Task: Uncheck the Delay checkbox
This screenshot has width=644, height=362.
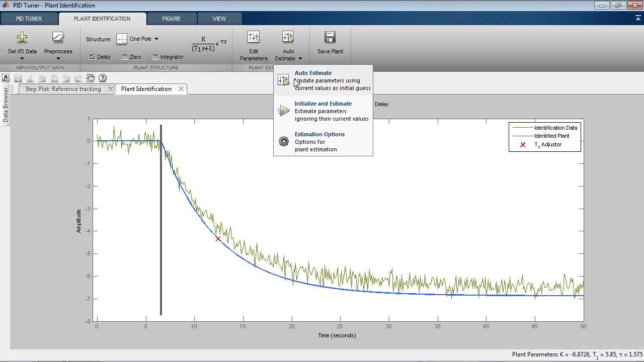Action: (92, 57)
